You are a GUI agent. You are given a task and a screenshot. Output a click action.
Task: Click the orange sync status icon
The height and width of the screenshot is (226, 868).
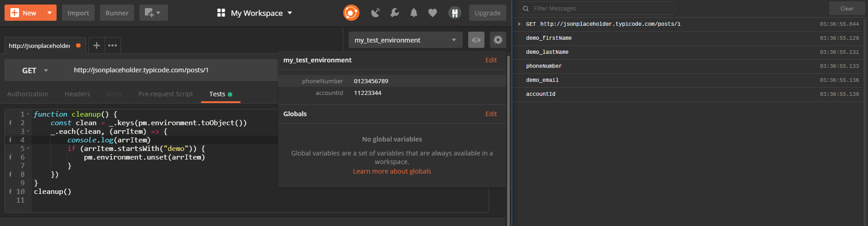[x=351, y=13]
